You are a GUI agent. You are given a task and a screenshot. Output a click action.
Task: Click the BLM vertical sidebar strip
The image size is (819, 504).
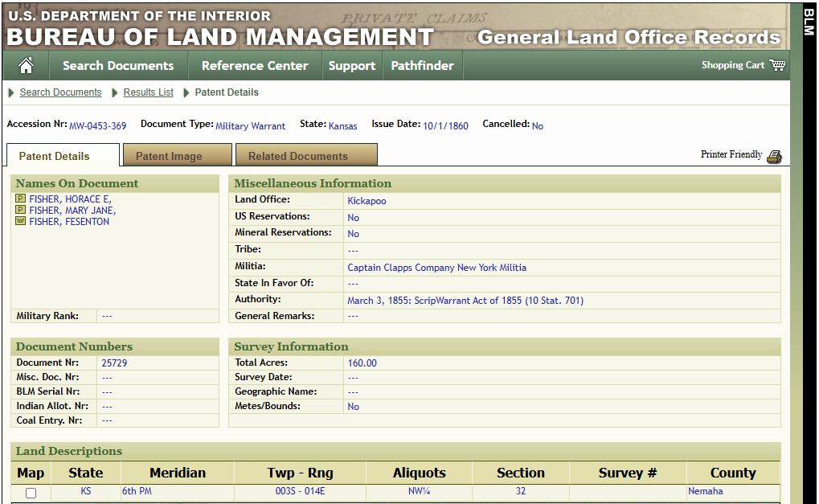[809, 241]
